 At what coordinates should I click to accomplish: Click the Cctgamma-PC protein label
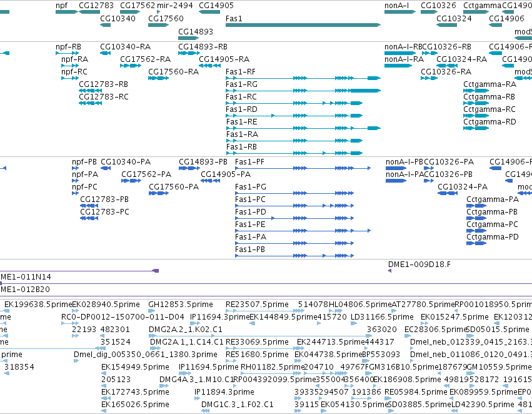(493, 225)
